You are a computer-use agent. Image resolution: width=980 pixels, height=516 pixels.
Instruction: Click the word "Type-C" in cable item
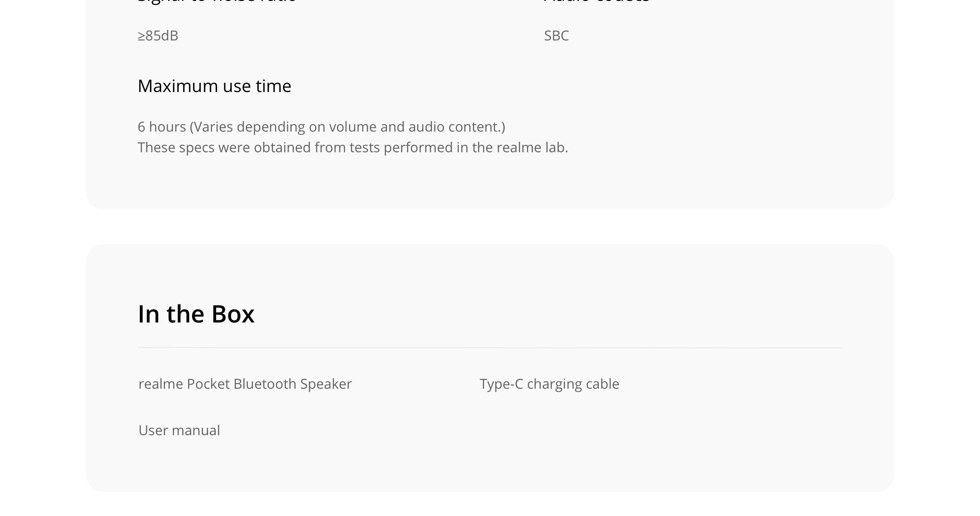point(502,384)
